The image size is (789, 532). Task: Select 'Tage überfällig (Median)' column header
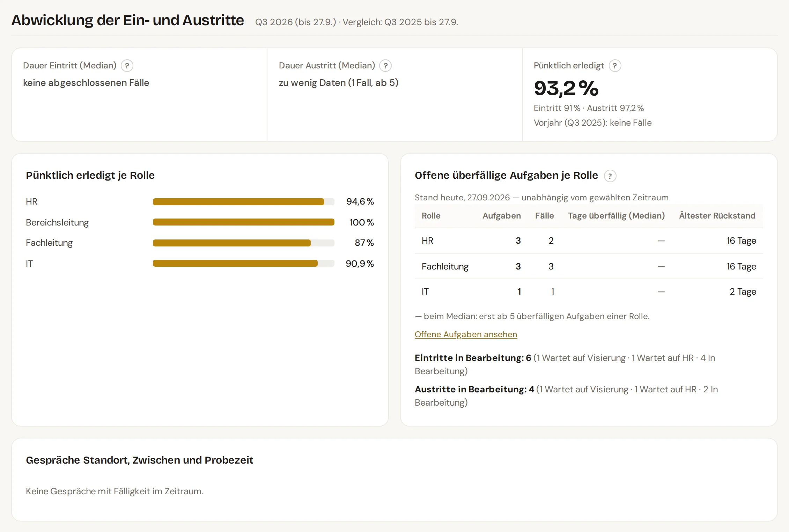[x=616, y=216]
